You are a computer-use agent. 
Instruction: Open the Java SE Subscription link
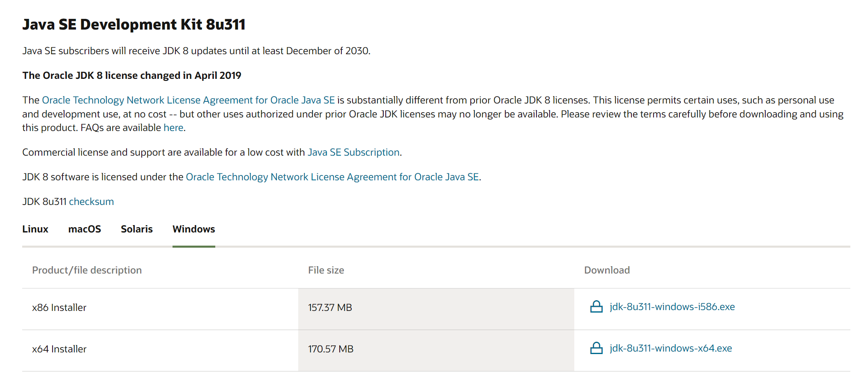[354, 152]
